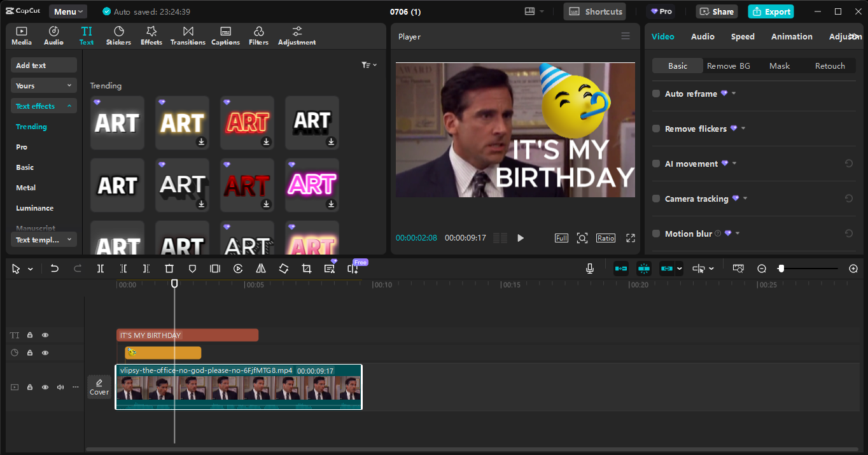This screenshot has width=868, height=455.
Task: Enable the Auto reframe option
Action: click(x=655, y=93)
